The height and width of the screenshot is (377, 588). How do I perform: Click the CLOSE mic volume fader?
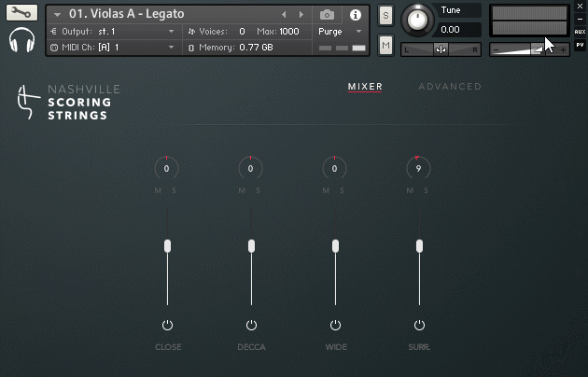[x=168, y=246]
